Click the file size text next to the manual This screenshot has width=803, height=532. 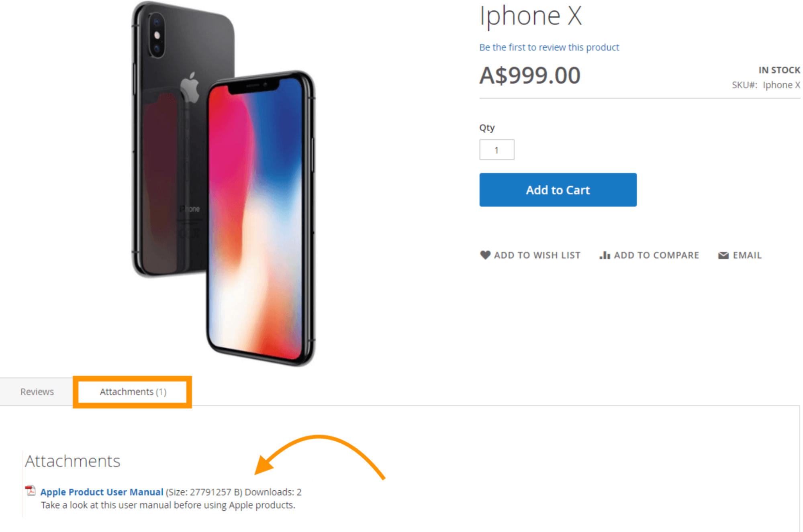coord(203,491)
